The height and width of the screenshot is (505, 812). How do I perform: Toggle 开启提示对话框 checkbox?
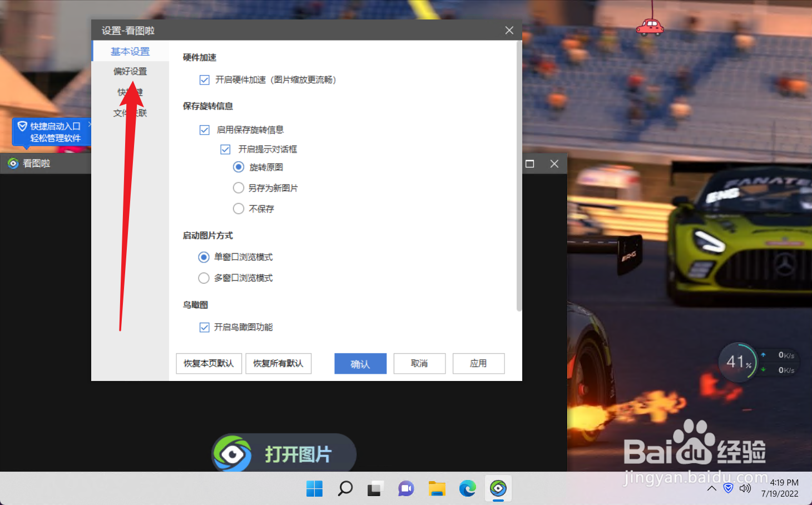pyautogui.click(x=225, y=149)
